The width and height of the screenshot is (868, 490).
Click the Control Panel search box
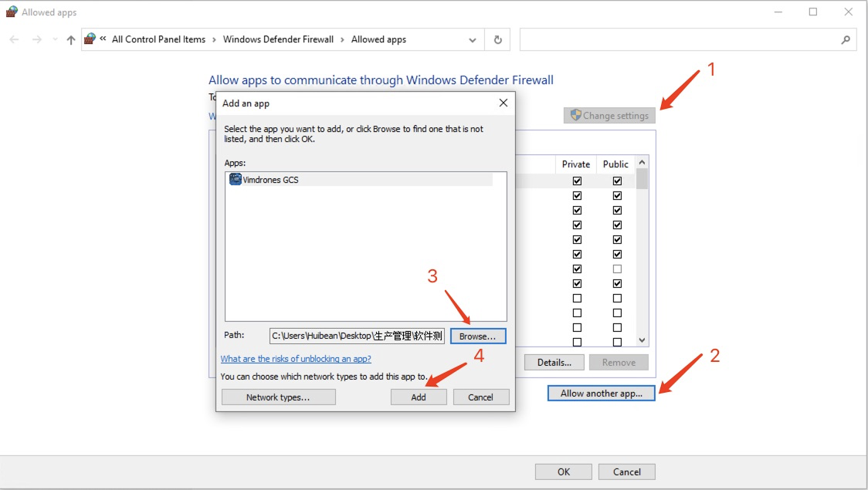click(x=688, y=39)
